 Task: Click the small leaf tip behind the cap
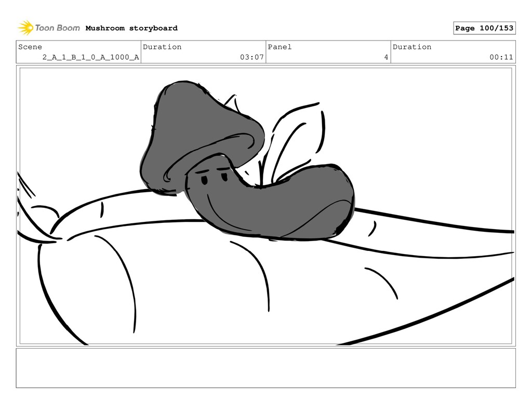tap(231, 103)
